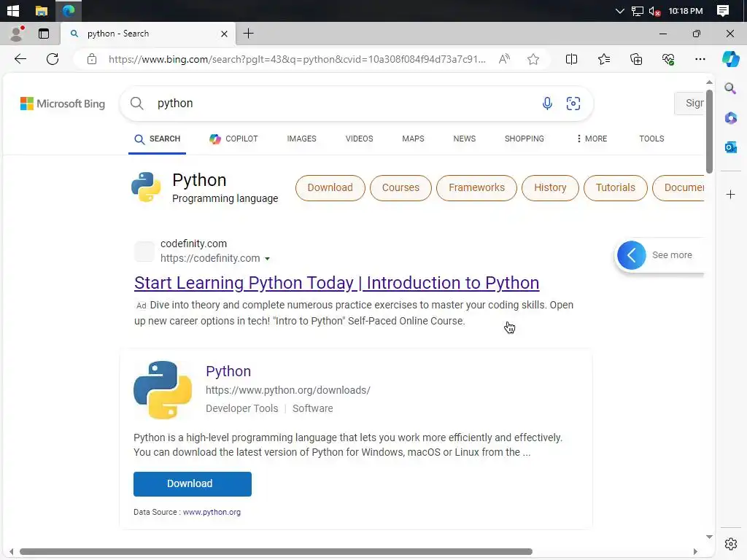Open the www.python.org data source link
The image size is (747, 560).
click(212, 512)
